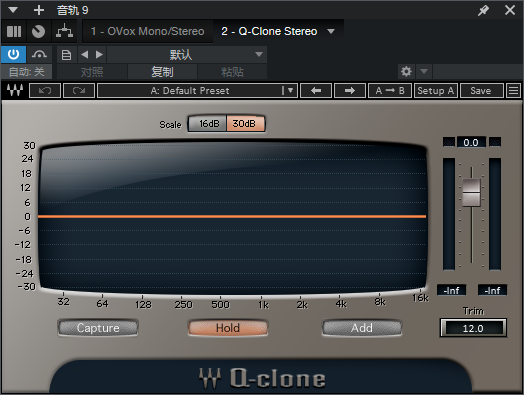Click the Capture button
The height and width of the screenshot is (395, 524).
98,328
